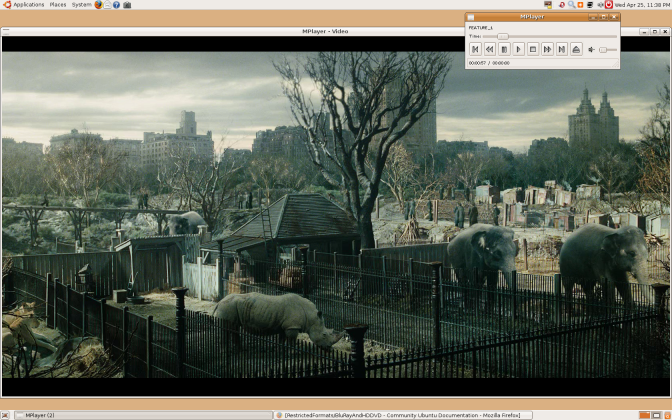672x420 pixels.
Task: Stop the video with the stop button
Action: (x=533, y=49)
